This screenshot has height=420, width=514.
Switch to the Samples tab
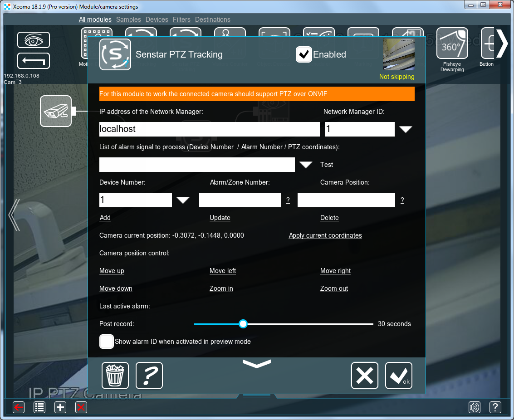click(x=128, y=20)
